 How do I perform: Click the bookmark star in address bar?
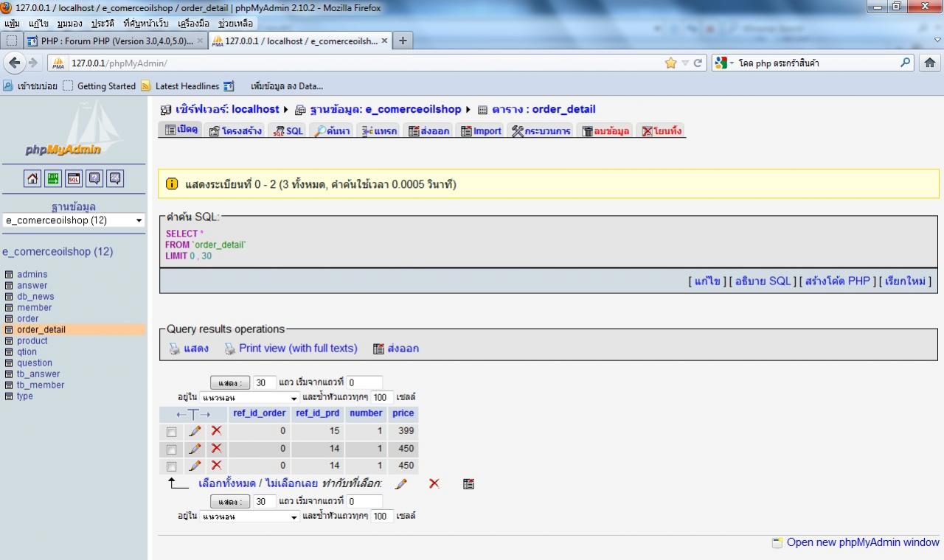click(x=670, y=63)
